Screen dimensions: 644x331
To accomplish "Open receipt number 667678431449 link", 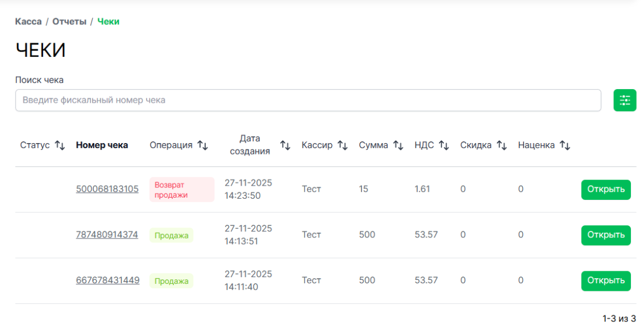I will [x=107, y=280].
